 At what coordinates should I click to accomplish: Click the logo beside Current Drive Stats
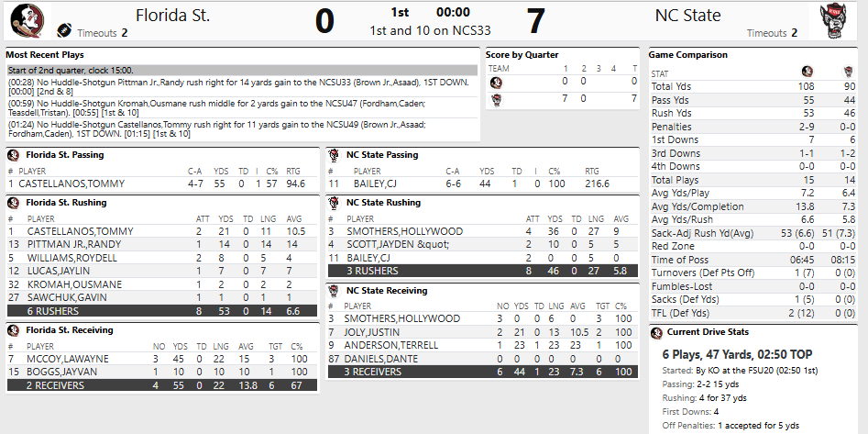656,332
